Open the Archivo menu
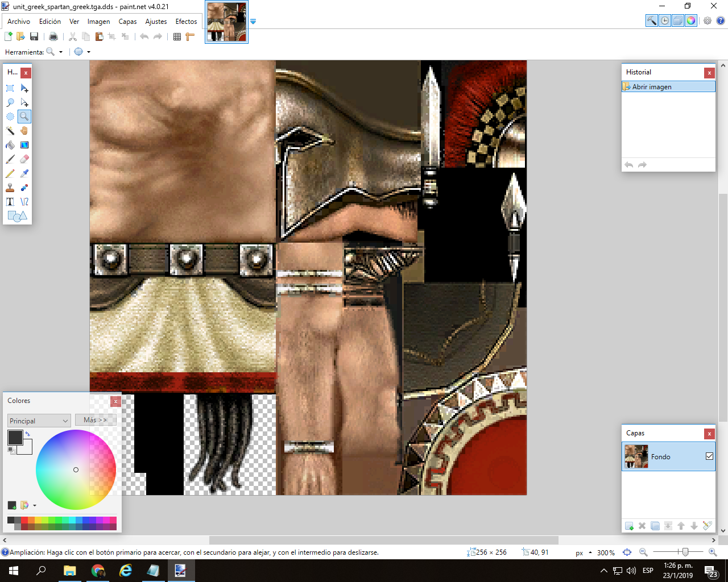 19,22
